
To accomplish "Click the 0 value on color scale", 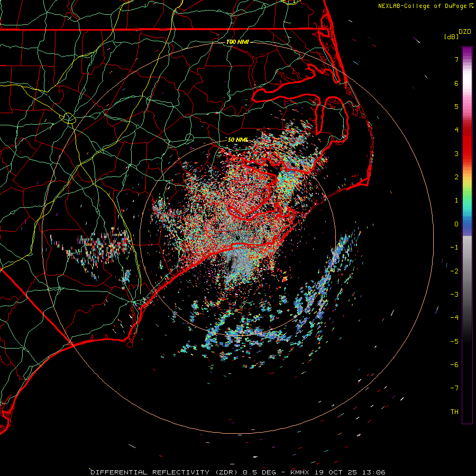I will point(456,224).
